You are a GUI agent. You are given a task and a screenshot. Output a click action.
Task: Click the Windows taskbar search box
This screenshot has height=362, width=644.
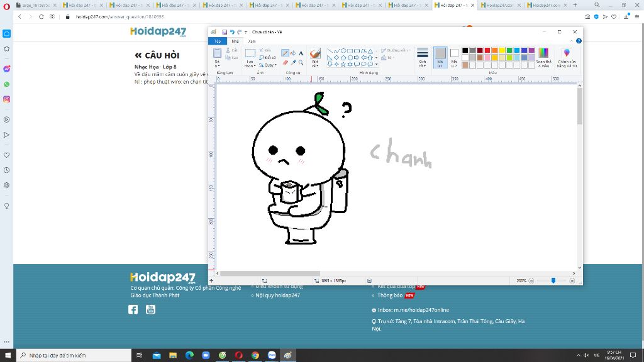[69, 355]
